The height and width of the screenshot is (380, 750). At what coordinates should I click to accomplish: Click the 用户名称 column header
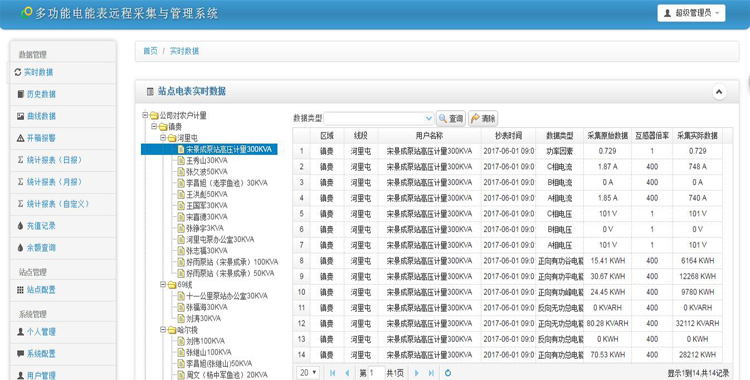click(x=429, y=136)
